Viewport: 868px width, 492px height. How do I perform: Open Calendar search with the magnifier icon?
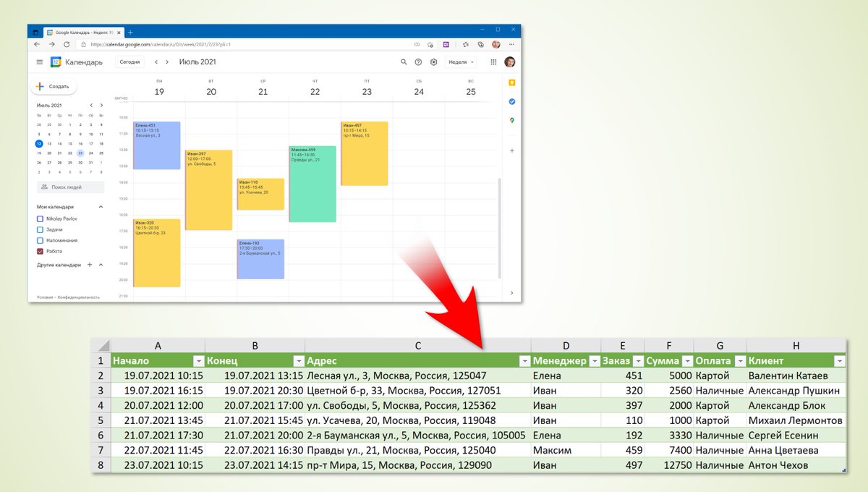click(404, 62)
